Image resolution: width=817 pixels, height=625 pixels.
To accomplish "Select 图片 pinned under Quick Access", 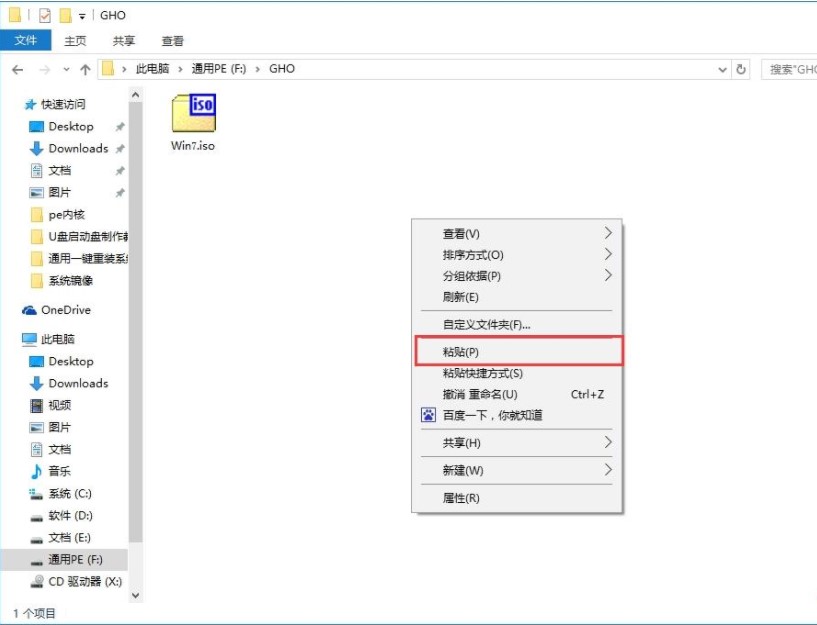I will point(59,193).
